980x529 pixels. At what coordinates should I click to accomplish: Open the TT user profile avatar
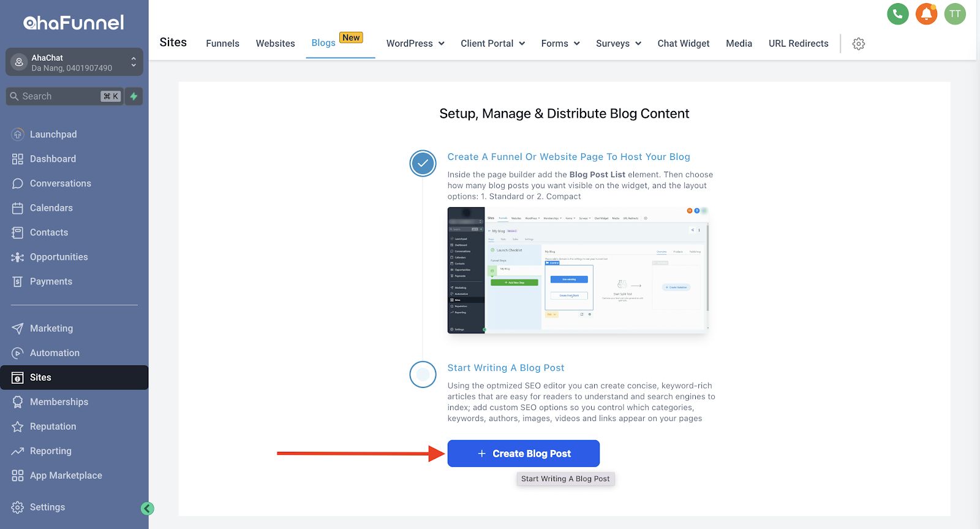[x=955, y=13]
